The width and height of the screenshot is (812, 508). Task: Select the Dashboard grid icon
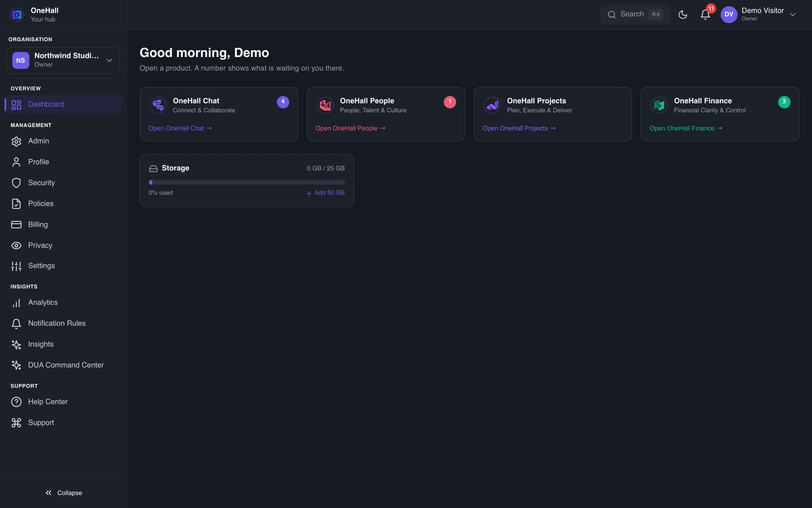(16, 104)
